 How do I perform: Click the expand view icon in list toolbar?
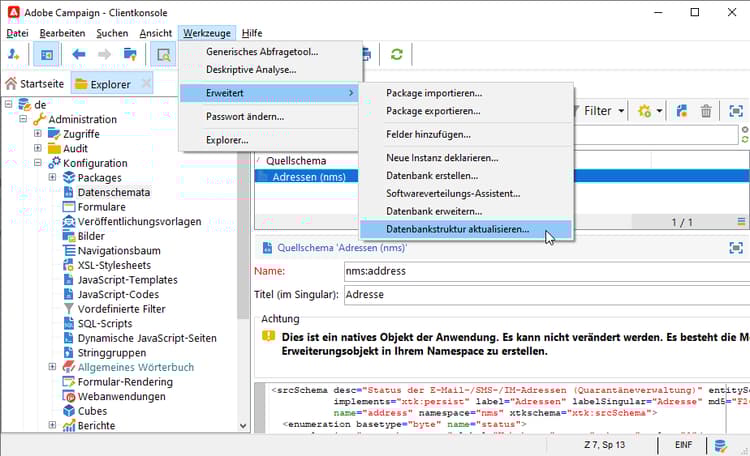coord(736,111)
